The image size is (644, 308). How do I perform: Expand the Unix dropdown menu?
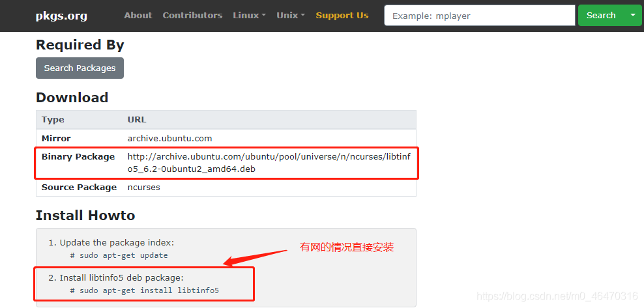[290, 16]
